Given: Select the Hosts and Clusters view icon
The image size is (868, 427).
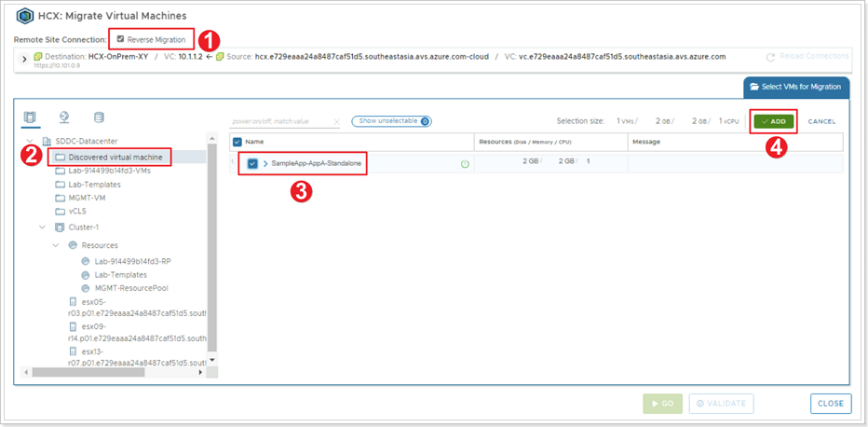Looking at the screenshot, I should coord(30,117).
